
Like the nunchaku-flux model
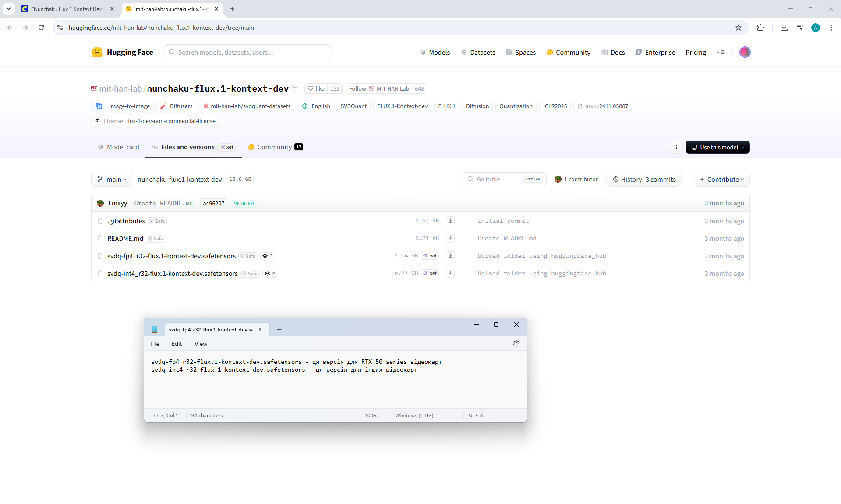point(316,88)
